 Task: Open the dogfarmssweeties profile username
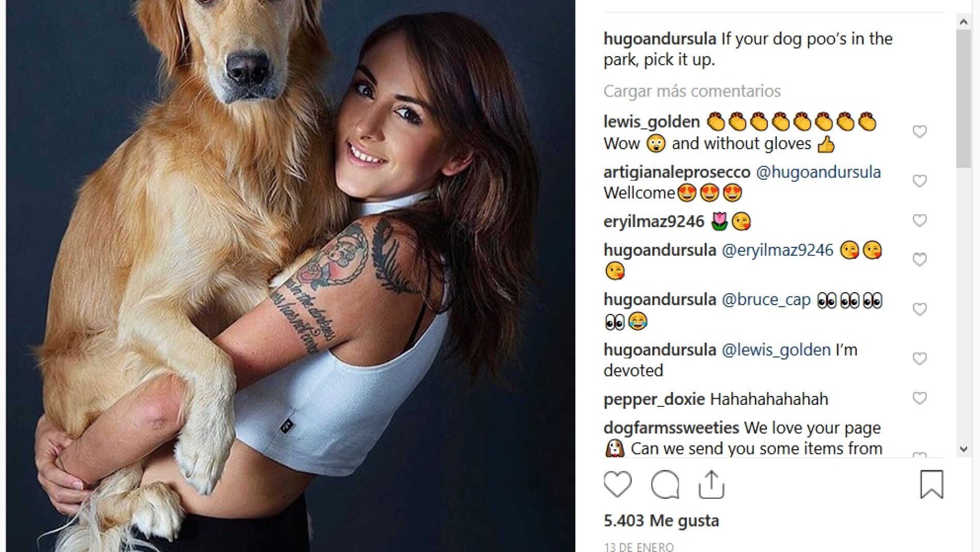point(671,428)
